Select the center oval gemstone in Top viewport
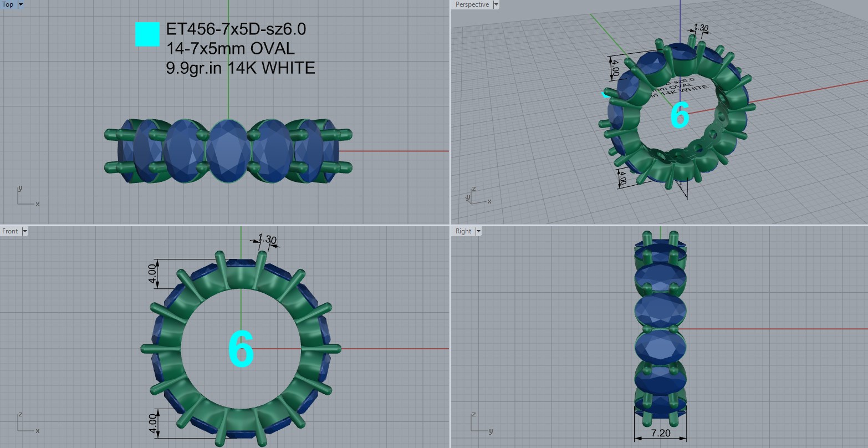The image size is (868, 448). tap(228, 151)
